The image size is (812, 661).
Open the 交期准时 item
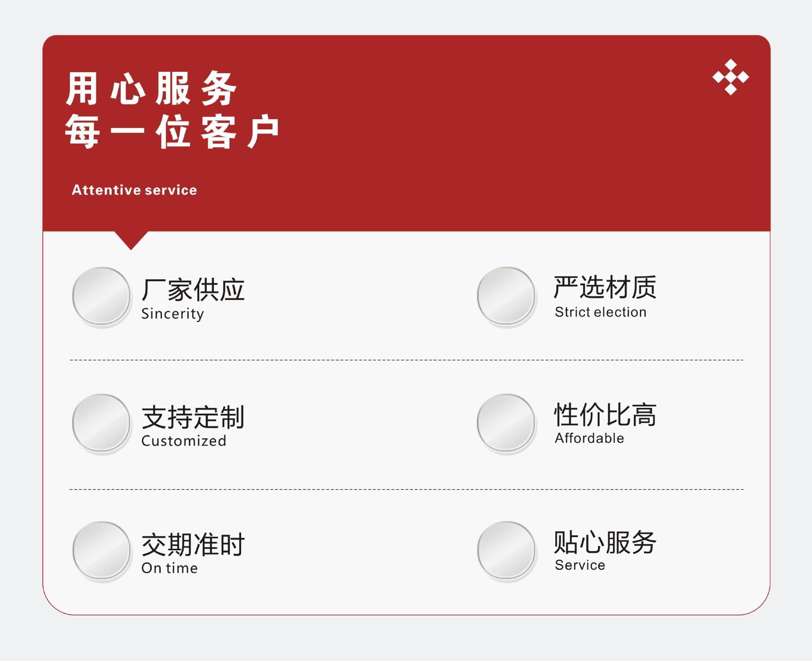193,544
